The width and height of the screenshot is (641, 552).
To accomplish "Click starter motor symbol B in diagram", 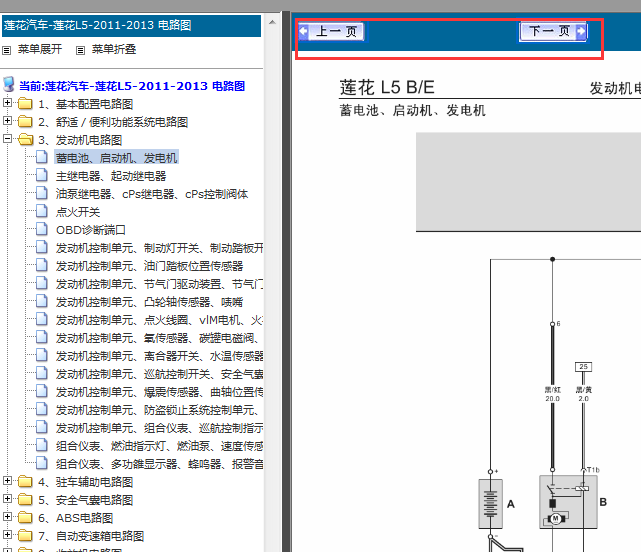I will point(568,502).
